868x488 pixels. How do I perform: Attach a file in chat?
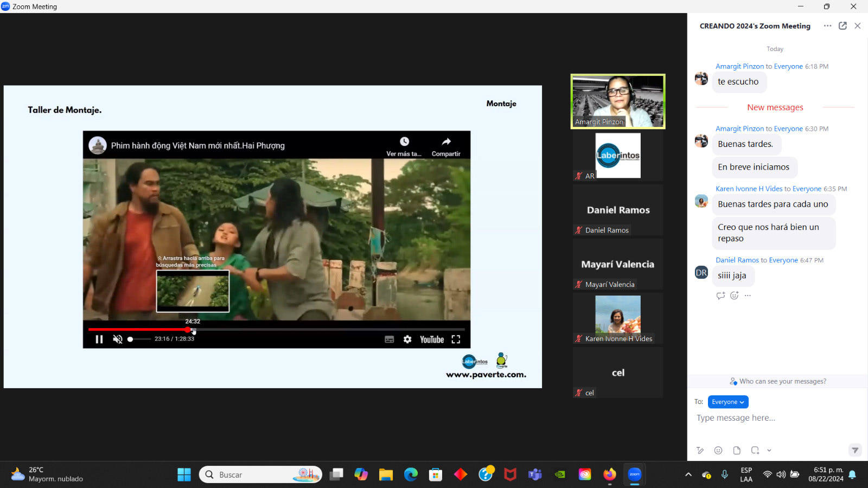click(737, 450)
